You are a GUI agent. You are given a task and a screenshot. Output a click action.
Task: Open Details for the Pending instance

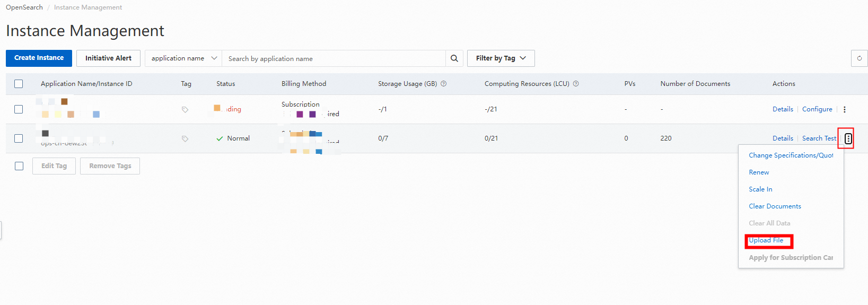click(783, 109)
